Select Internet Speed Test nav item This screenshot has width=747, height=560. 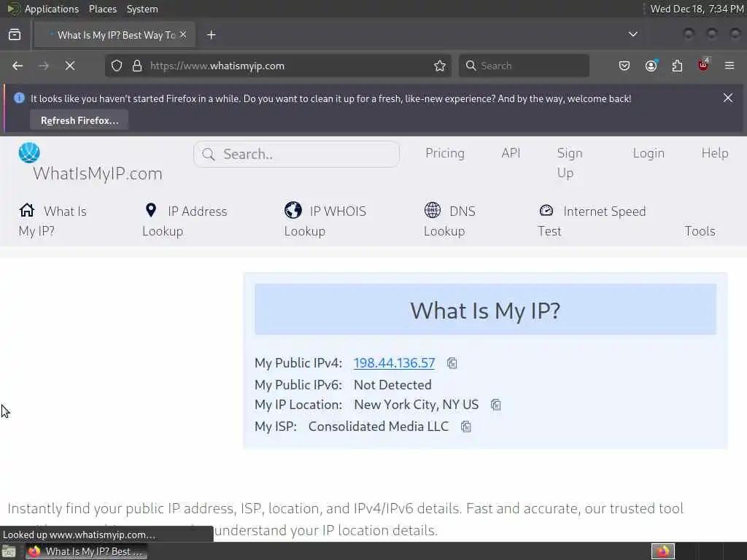click(592, 221)
